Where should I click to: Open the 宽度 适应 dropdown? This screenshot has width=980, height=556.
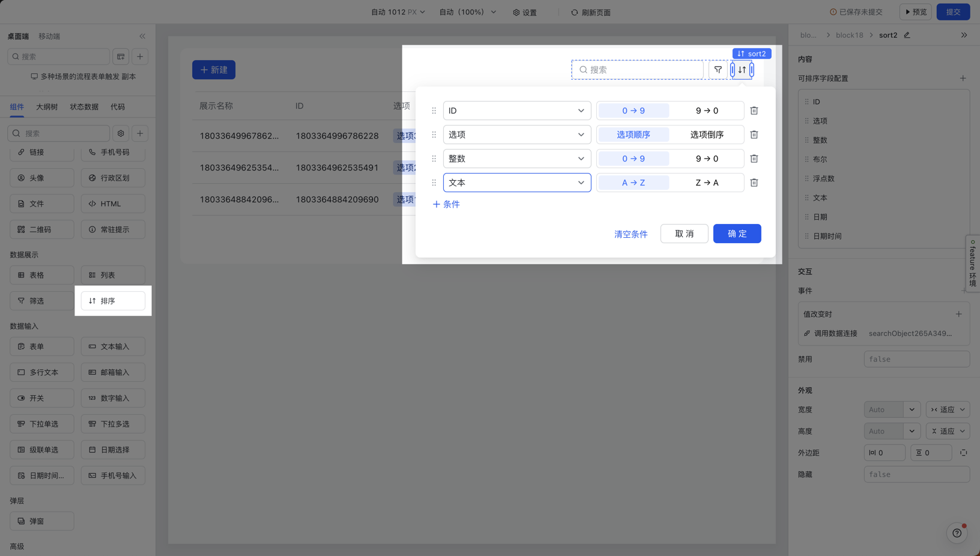coord(948,409)
